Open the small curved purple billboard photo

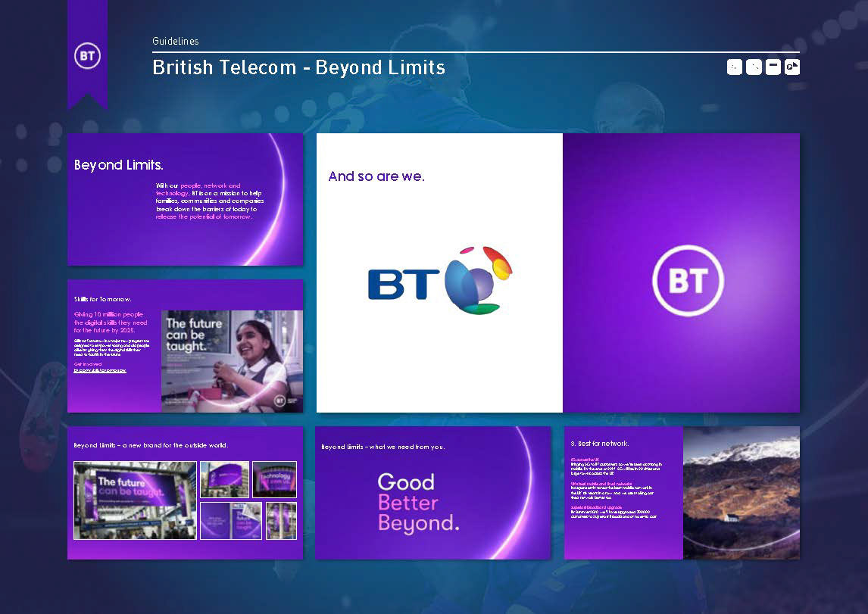pos(224,479)
